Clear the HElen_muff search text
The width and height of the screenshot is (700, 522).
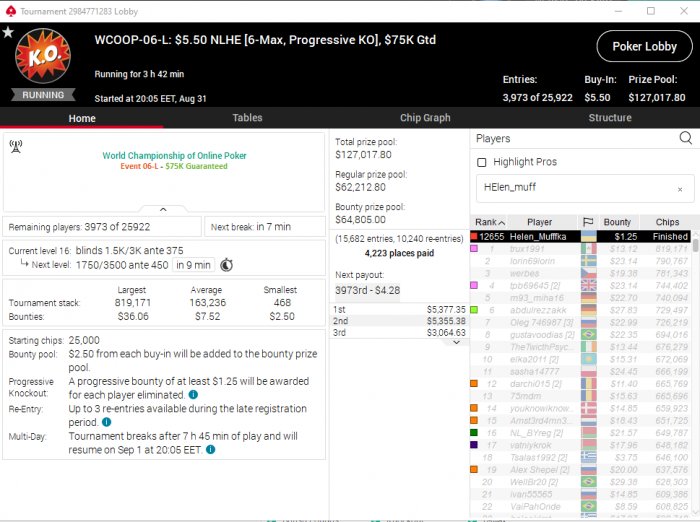coord(680,189)
